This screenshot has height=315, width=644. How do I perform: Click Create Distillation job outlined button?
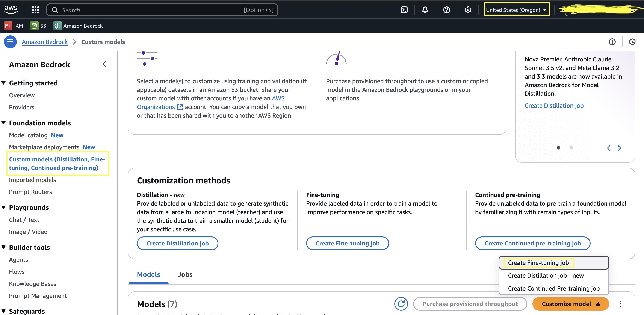pyautogui.click(x=177, y=243)
